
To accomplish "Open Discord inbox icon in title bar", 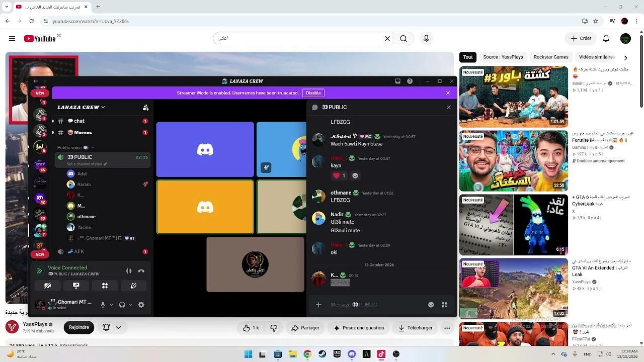I will (397, 81).
